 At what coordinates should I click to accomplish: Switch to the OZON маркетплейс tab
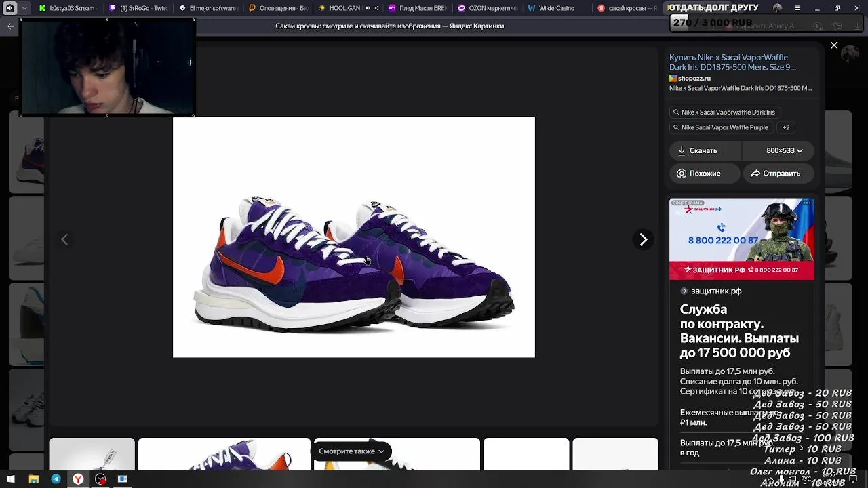(488, 8)
